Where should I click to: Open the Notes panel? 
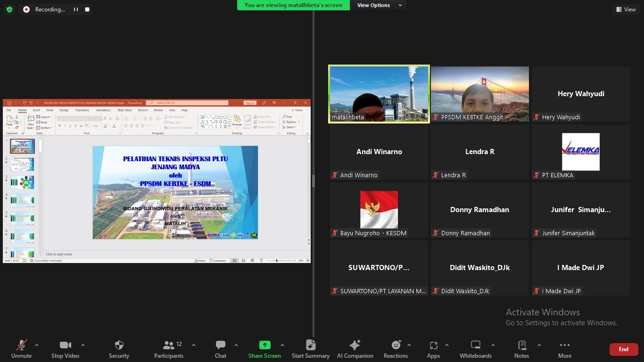click(x=521, y=349)
